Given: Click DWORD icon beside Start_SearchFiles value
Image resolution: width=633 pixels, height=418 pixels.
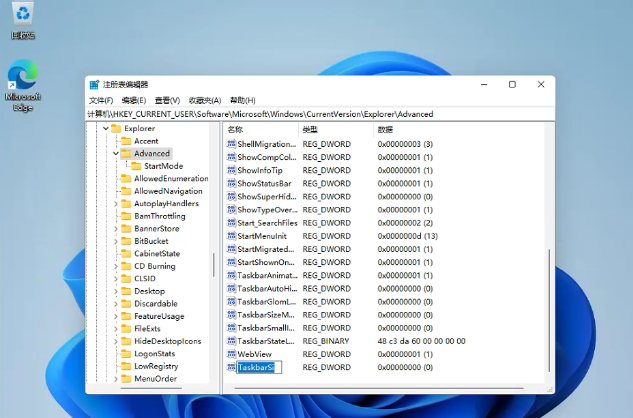Looking at the screenshot, I should pyautogui.click(x=231, y=223).
